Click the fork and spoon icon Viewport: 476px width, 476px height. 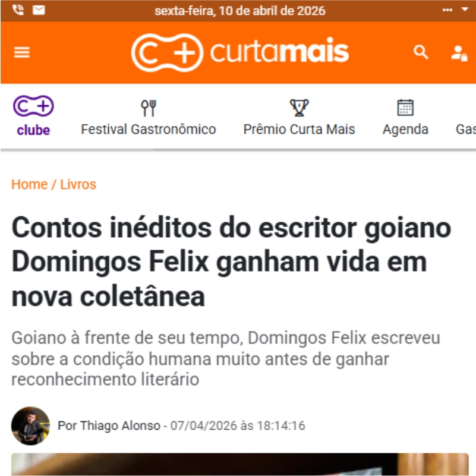pos(149,108)
